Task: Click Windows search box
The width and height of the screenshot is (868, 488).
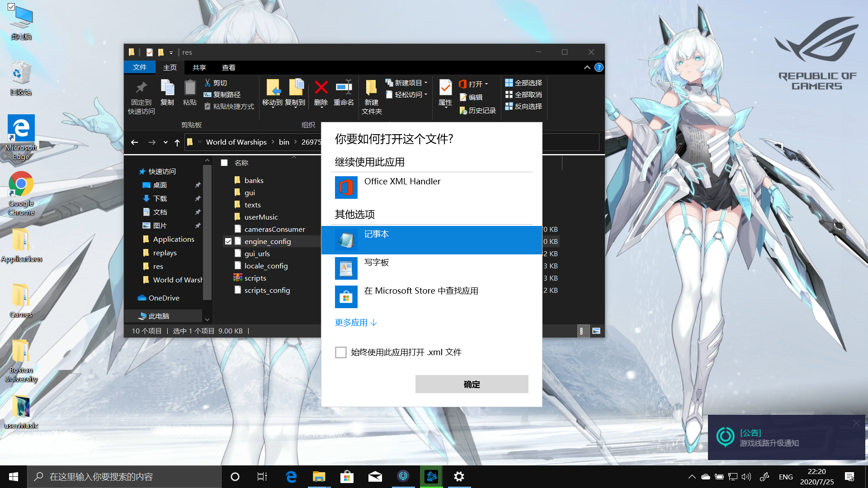Action: tap(124, 477)
